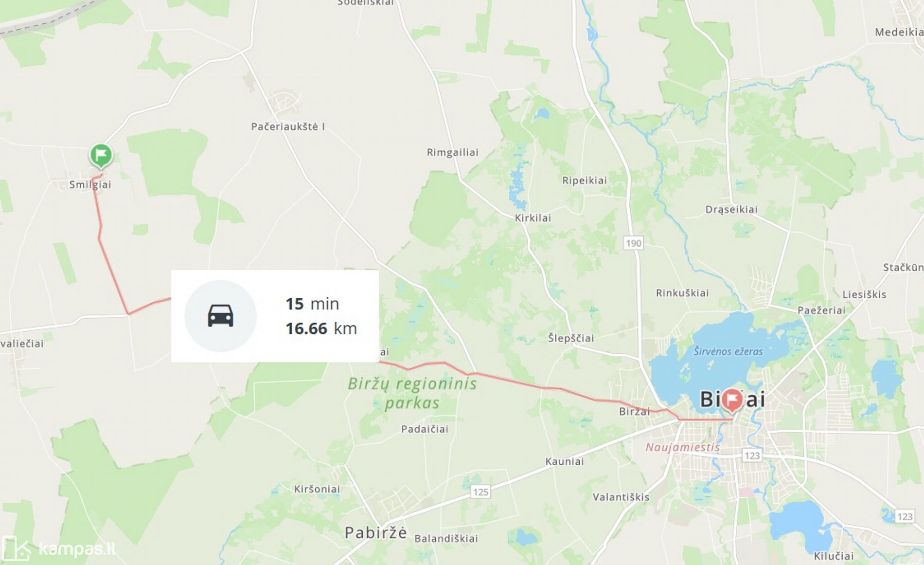Viewport: 924px width, 565px height.
Task: Click the car icon in the route info box
Action: [220, 316]
